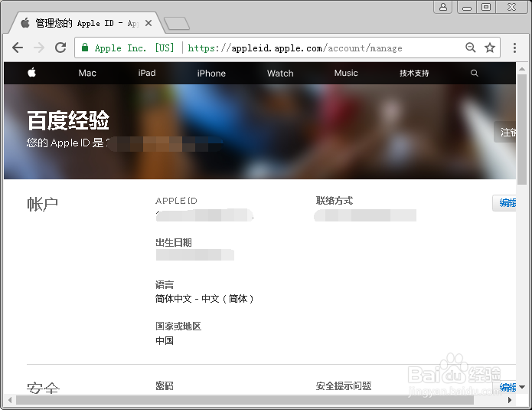The width and height of the screenshot is (532, 410).
Task: Open the 技术支持 menu item
Action: tap(414, 73)
